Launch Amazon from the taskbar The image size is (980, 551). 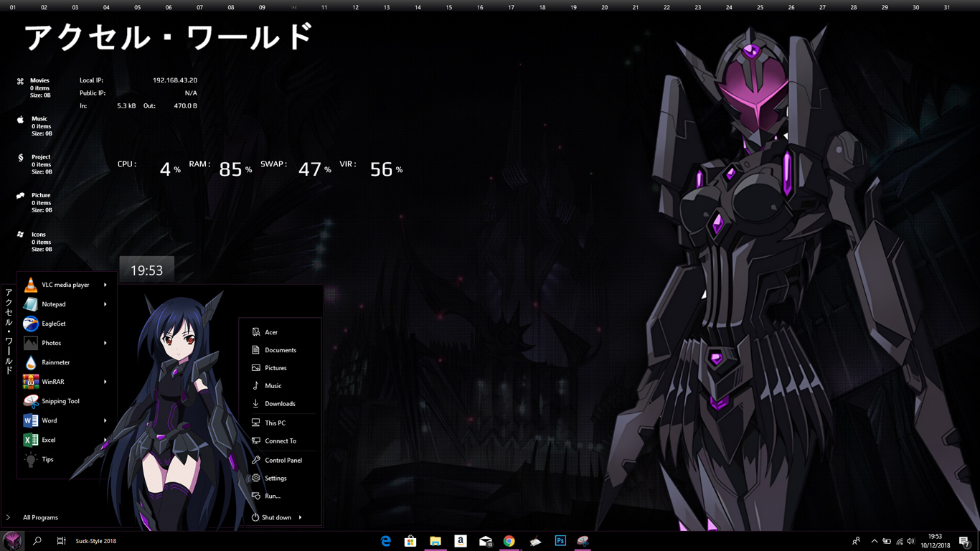pos(461,541)
